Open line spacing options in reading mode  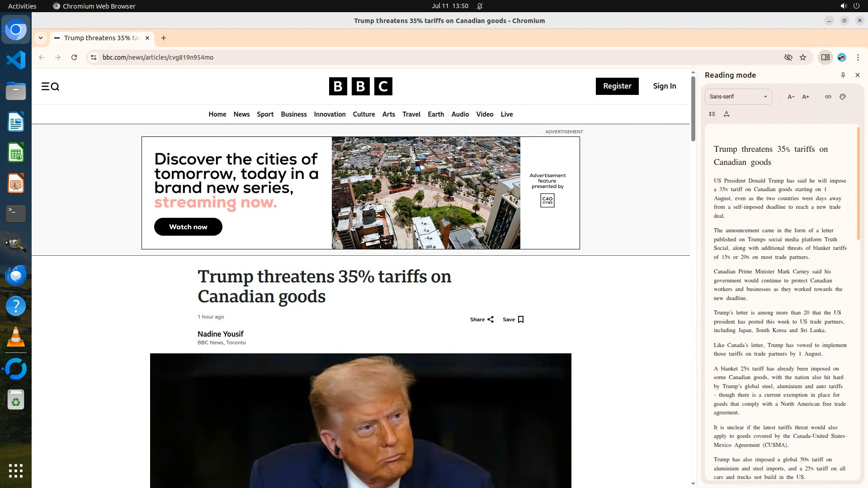pyautogui.click(x=712, y=114)
